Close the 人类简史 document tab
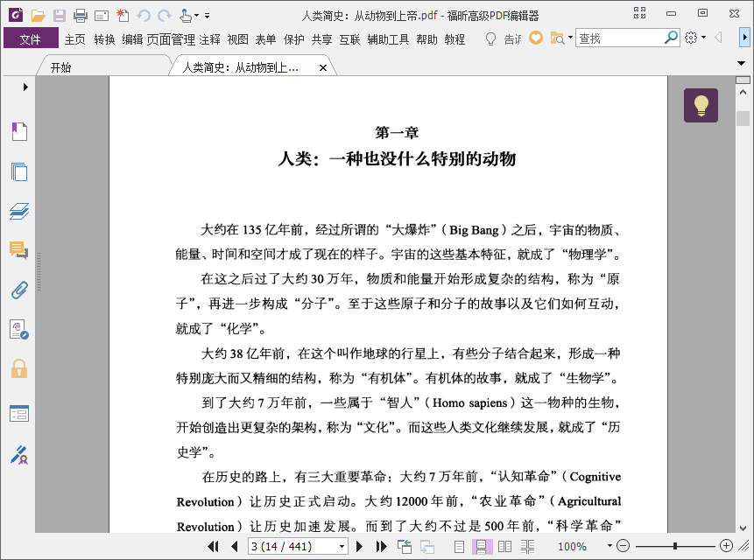754x560 pixels. pos(323,68)
